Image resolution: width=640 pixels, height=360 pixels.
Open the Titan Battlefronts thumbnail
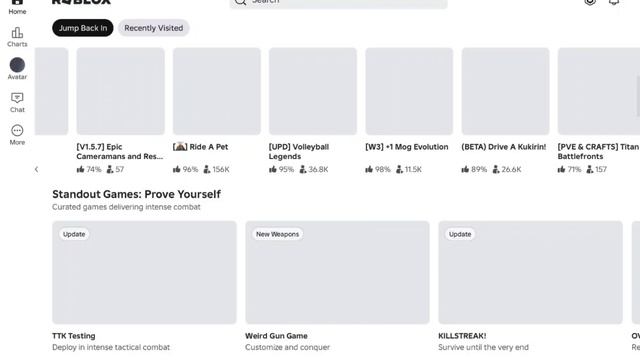[599, 91]
